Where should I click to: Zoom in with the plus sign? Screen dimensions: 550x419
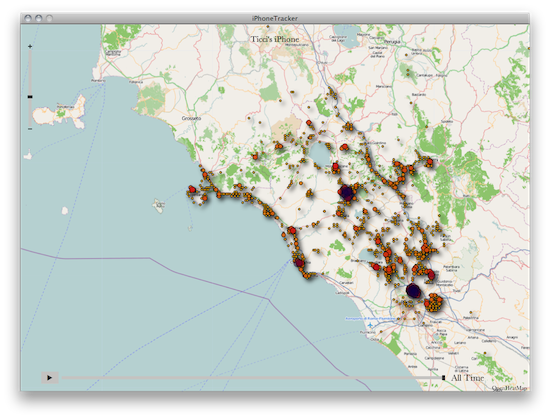point(30,46)
